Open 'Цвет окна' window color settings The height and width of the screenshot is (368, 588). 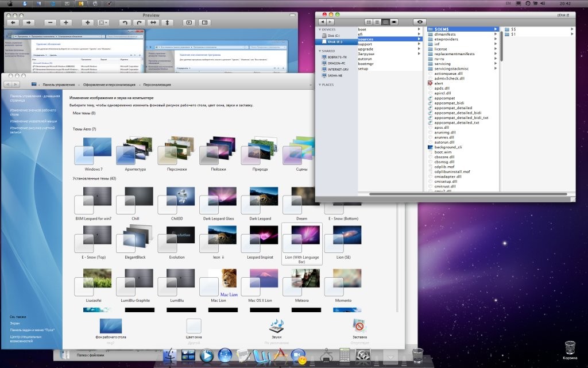(x=194, y=329)
